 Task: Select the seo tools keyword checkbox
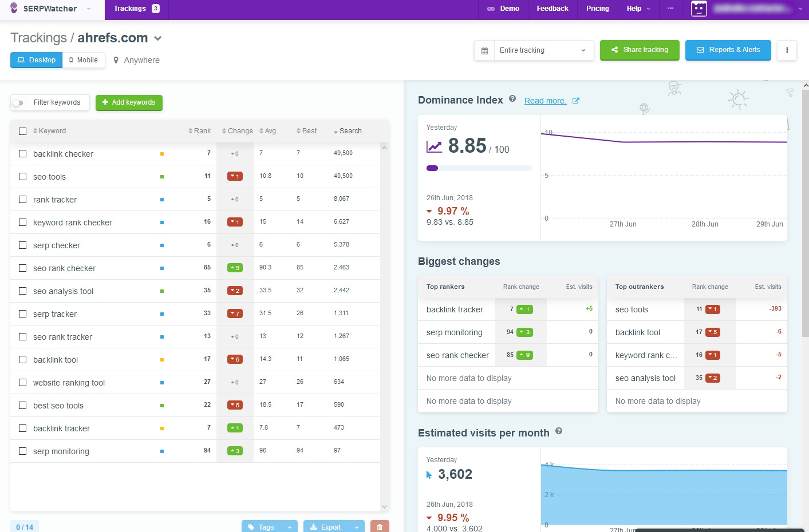click(23, 177)
